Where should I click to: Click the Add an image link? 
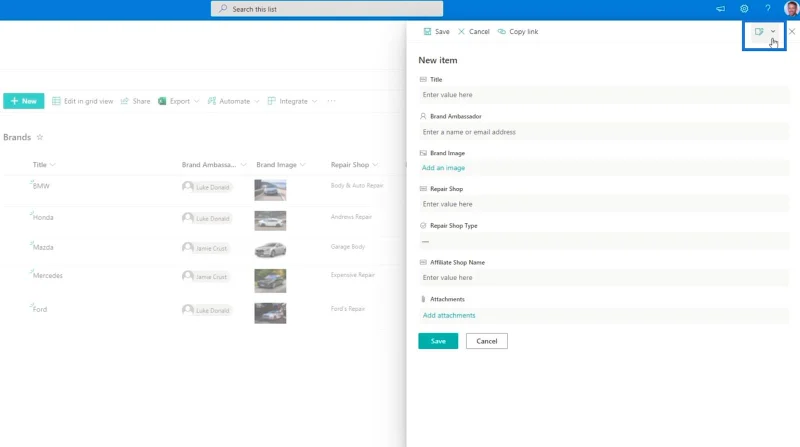pyautogui.click(x=443, y=168)
